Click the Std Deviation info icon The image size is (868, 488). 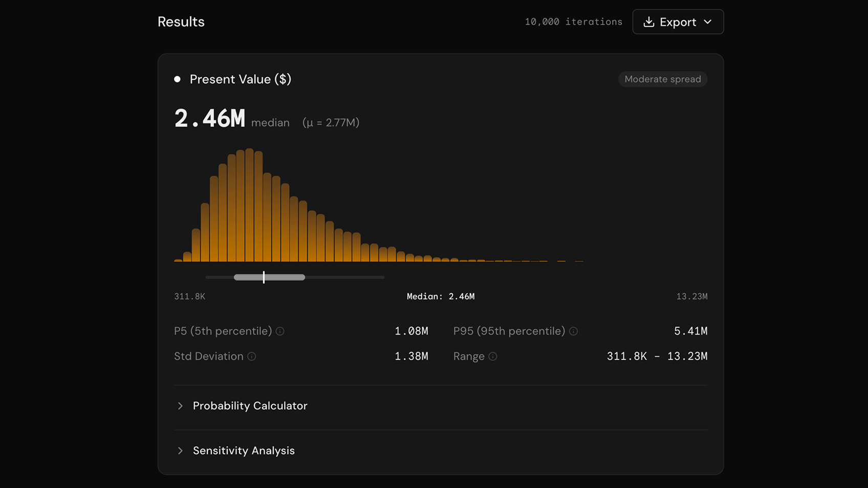[251, 357]
